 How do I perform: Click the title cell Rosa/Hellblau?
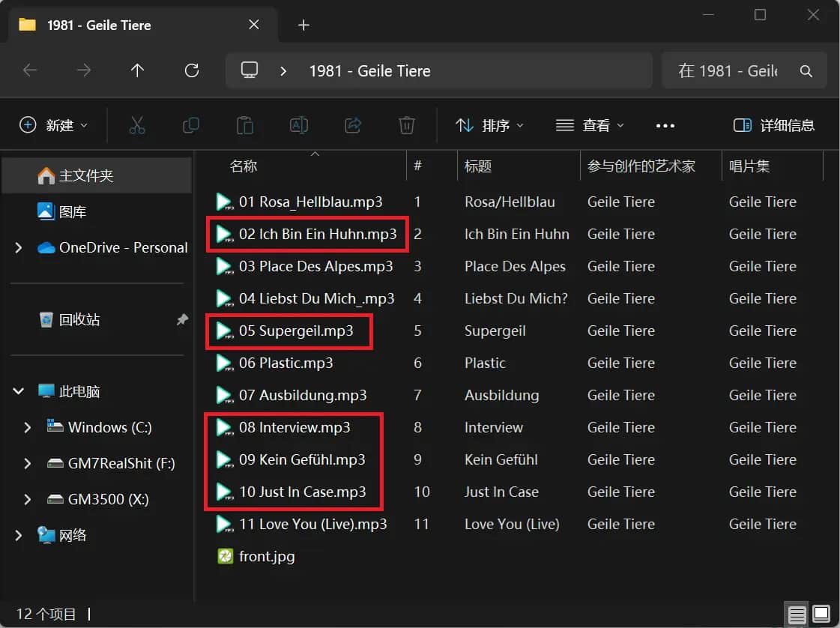click(x=510, y=202)
